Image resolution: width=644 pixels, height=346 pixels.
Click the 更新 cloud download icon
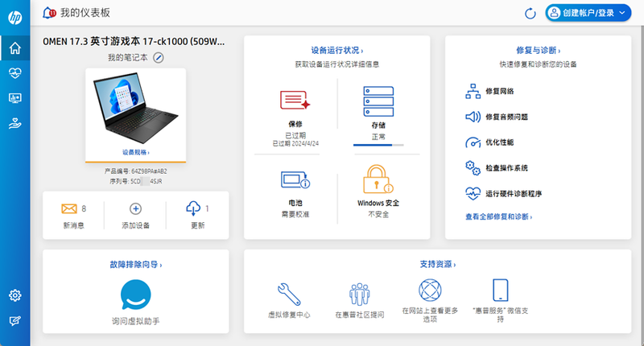click(x=193, y=208)
